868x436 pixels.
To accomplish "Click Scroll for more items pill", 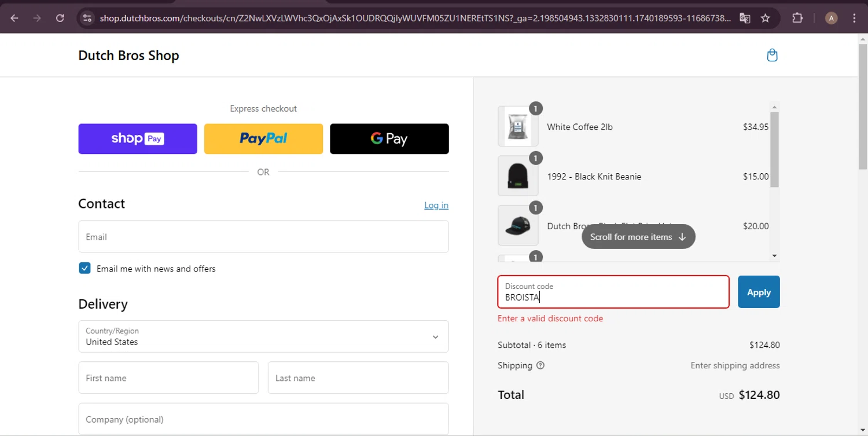I will pyautogui.click(x=638, y=237).
